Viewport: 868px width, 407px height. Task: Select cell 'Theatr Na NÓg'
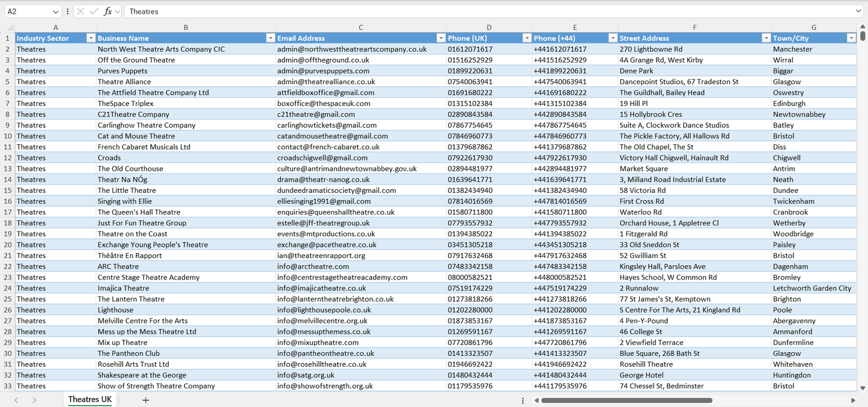[186, 179]
